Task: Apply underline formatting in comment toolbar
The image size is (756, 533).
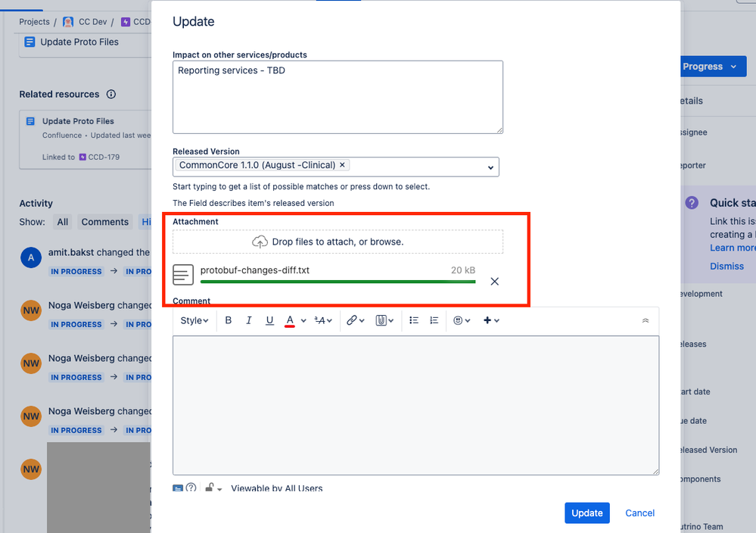Action: pos(269,320)
